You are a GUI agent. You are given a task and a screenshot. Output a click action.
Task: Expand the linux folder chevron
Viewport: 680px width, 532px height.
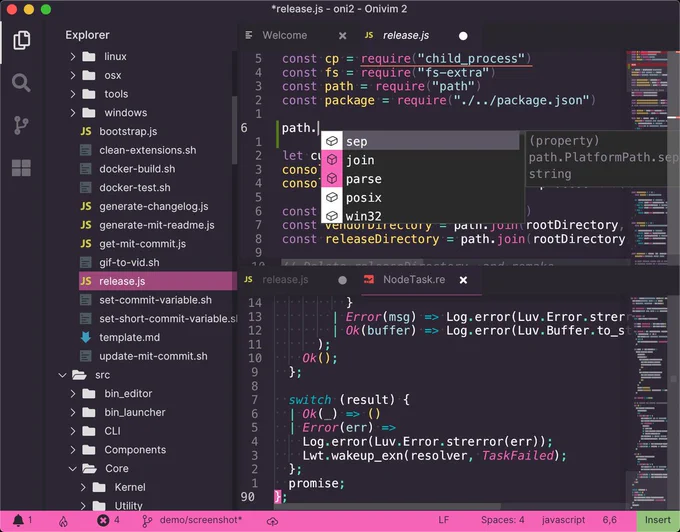click(x=72, y=57)
